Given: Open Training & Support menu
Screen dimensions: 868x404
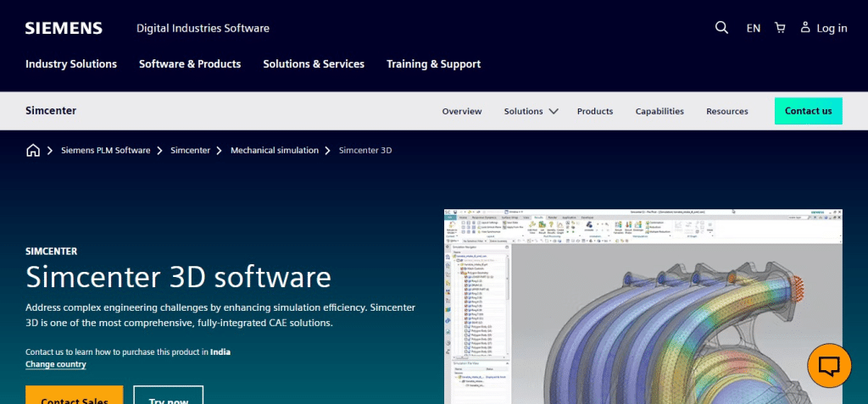Looking at the screenshot, I should coord(433,64).
